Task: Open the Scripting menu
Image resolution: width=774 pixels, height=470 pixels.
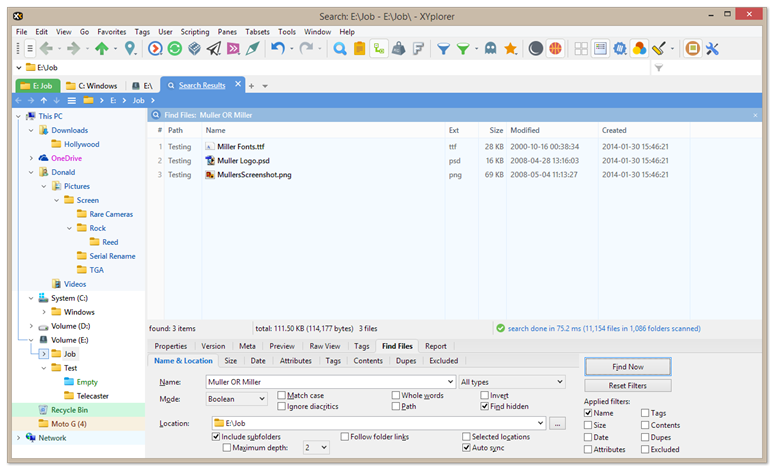Action: click(194, 32)
